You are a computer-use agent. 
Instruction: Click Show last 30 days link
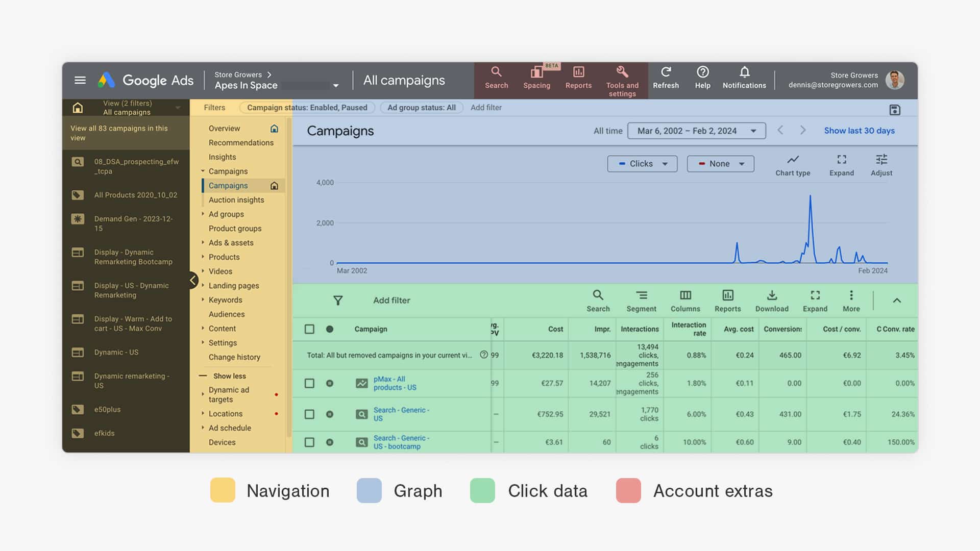coord(859,131)
